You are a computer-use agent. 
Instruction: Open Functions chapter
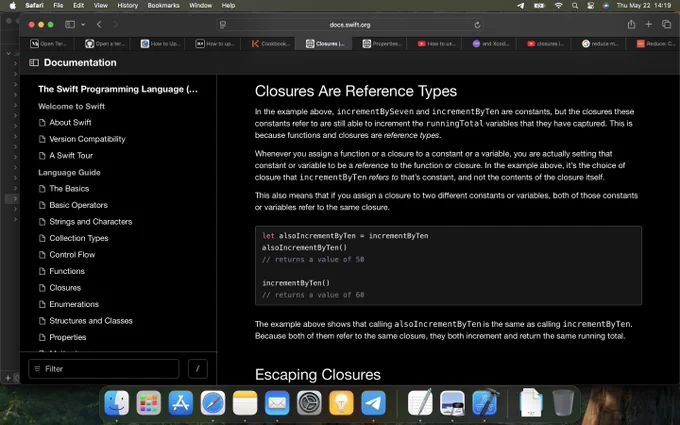coord(67,271)
